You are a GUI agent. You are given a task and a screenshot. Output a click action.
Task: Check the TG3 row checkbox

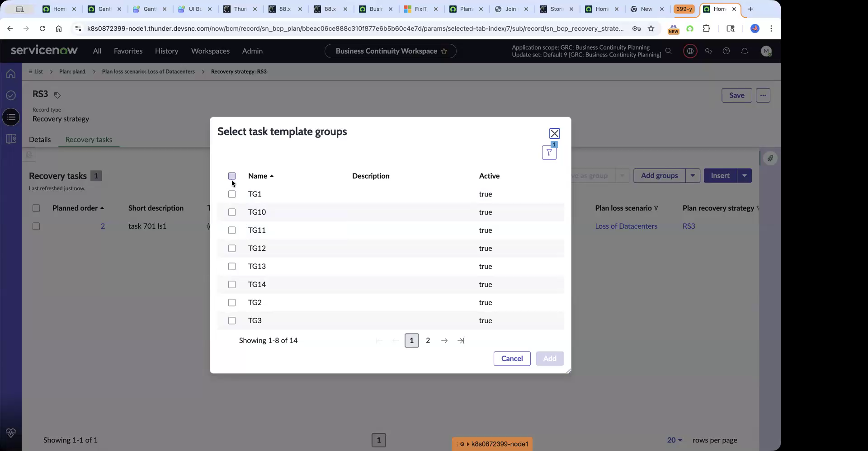(232, 320)
